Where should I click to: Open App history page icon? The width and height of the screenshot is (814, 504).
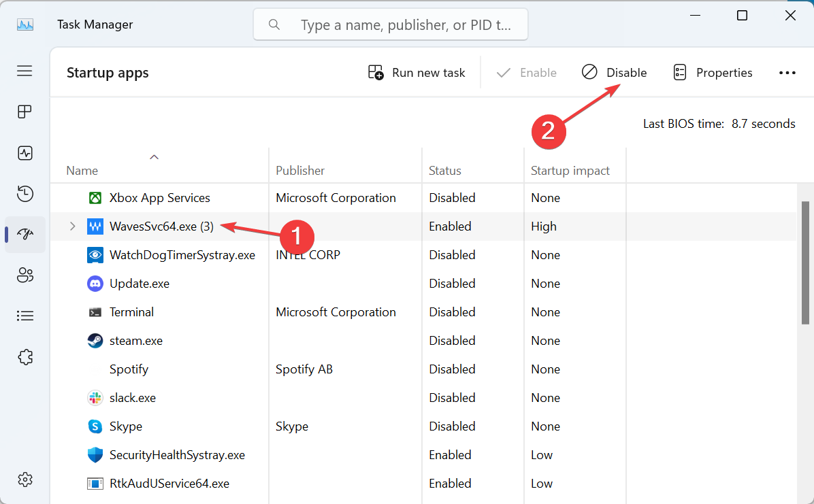tap(25, 194)
